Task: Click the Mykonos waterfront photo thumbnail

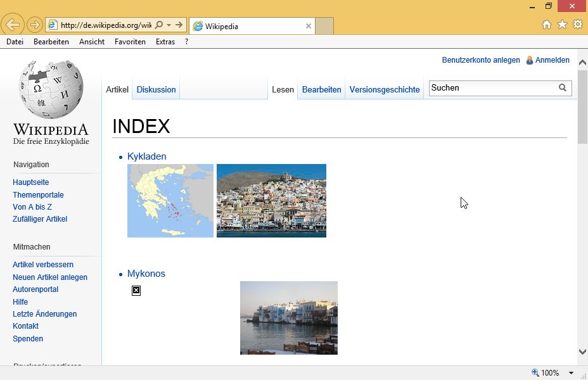Action: pyautogui.click(x=289, y=318)
